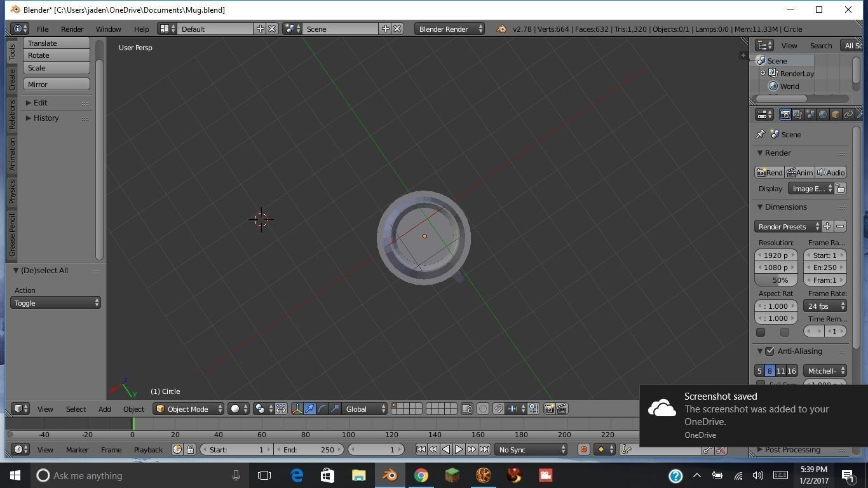868x488 pixels.
Task: Pin the properties context
Action: point(760,134)
